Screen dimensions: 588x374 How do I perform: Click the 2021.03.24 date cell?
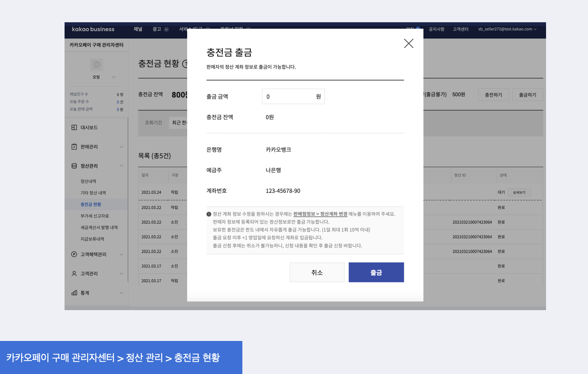[x=151, y=192]
